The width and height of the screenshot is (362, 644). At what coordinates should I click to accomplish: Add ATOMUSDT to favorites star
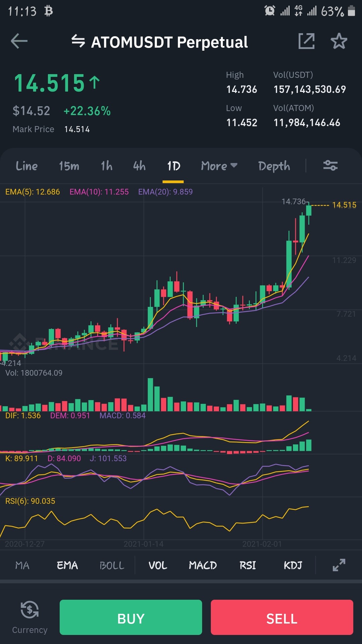339,41
